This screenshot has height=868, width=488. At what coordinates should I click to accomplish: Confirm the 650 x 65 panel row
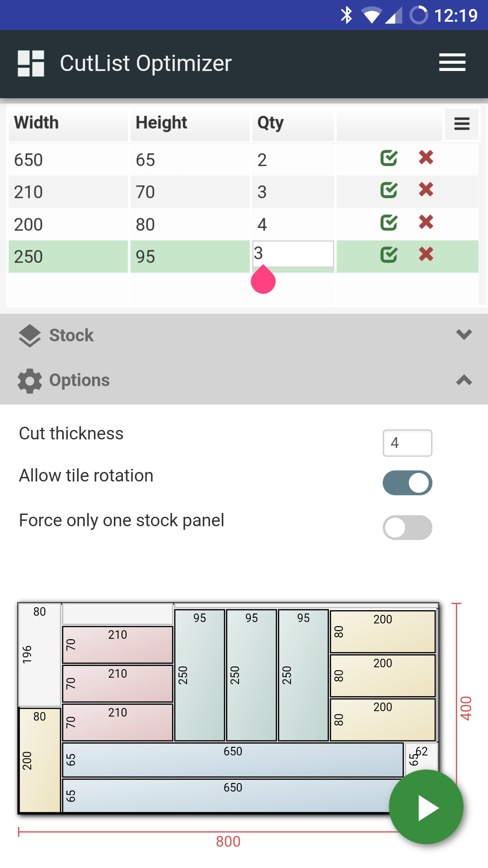pos(389,158)
